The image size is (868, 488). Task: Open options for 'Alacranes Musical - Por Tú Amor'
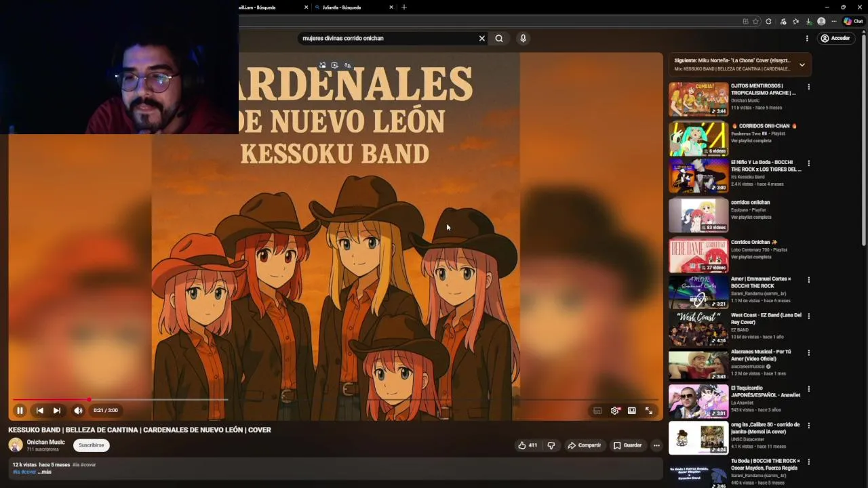(808, 352)
